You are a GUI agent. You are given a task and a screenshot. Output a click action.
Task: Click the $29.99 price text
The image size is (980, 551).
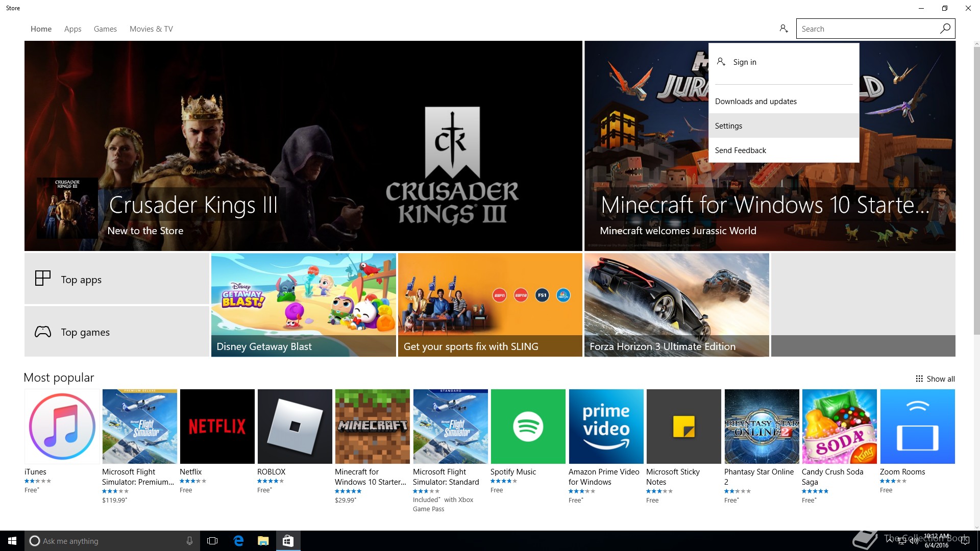(x=346, y=500)
